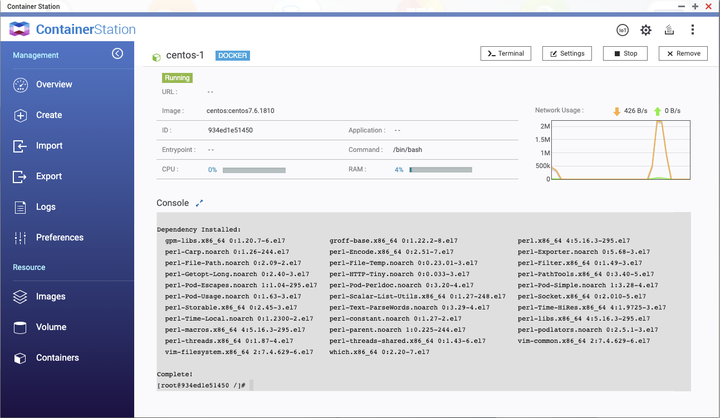This screenshot has width=720, height=418.
Task: Click the centos-1 container cube icon
Action: (x=157, y=57)
